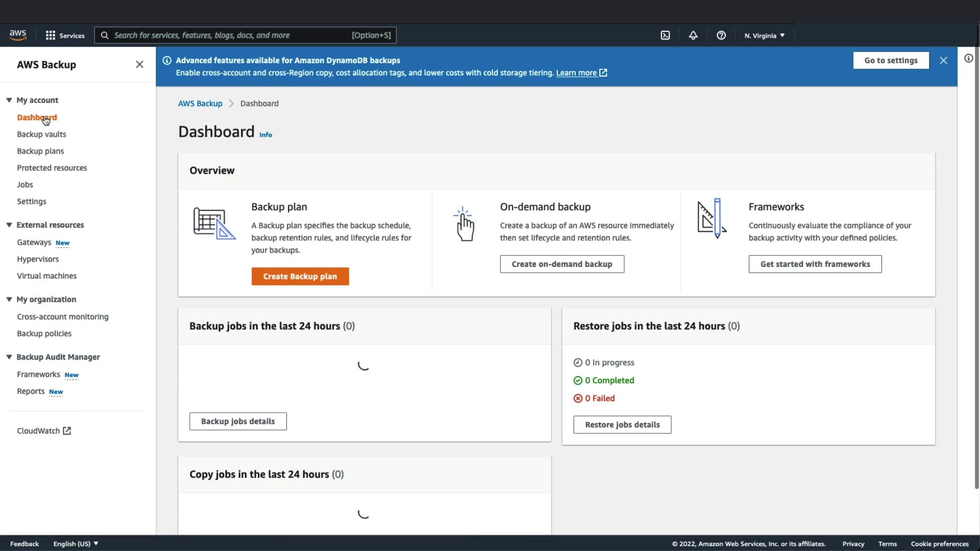
Task: Open AWS CloudShell icon in top bar
Action: coord(665,35)
